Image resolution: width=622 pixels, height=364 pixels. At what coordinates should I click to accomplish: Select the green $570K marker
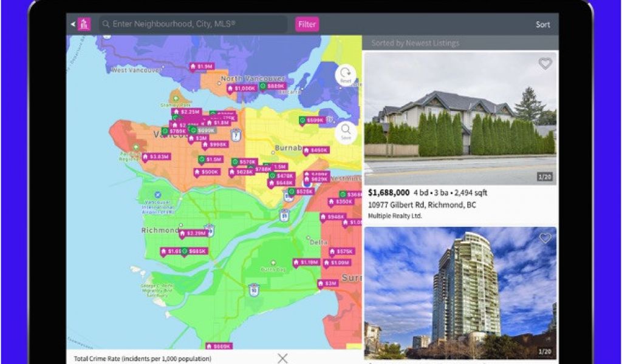[x=245, y=162]
